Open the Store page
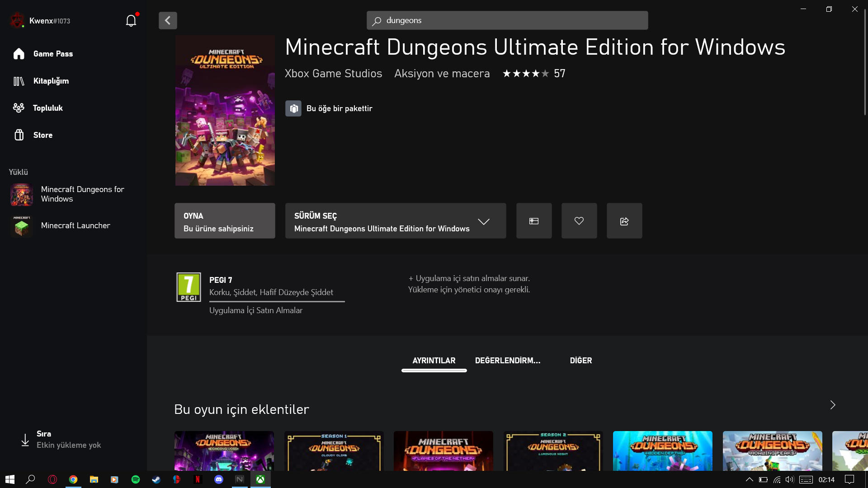This screenshot has width=868, height=488. 42,135
